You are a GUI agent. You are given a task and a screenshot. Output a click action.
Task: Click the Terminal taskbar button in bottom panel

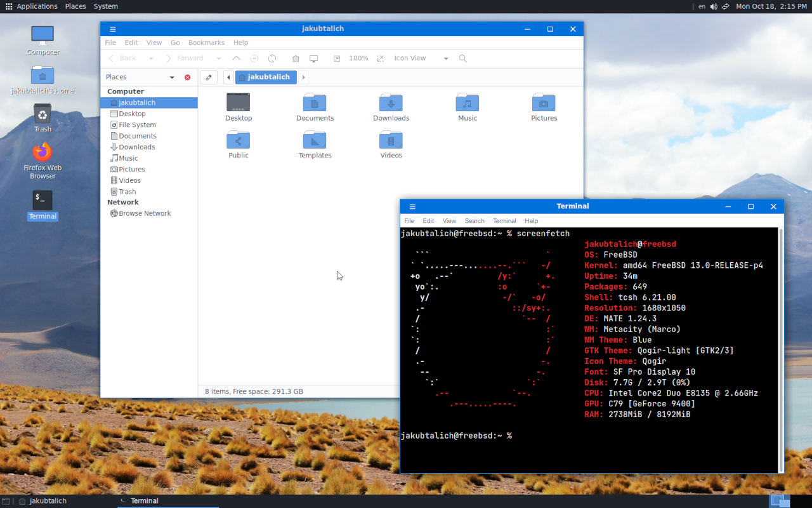tap(168, 501)
